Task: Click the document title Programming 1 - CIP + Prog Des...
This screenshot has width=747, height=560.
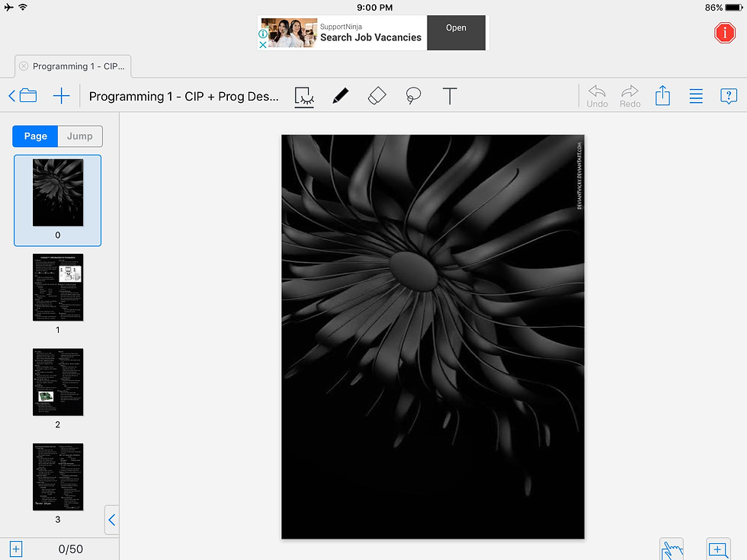Action: 184,96
